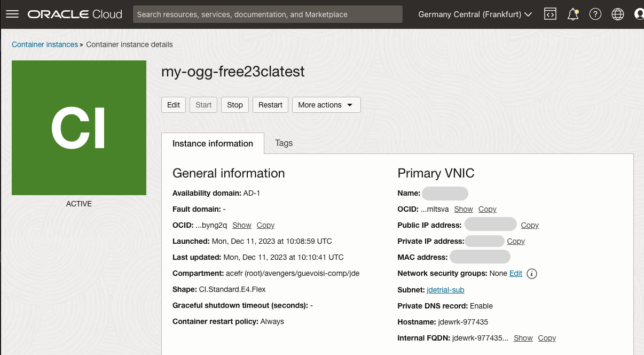Copy the Public IP address
Image resolution: width=644 pixels, height=355 pixels.
pyautogui.click(x=530, y=225)
